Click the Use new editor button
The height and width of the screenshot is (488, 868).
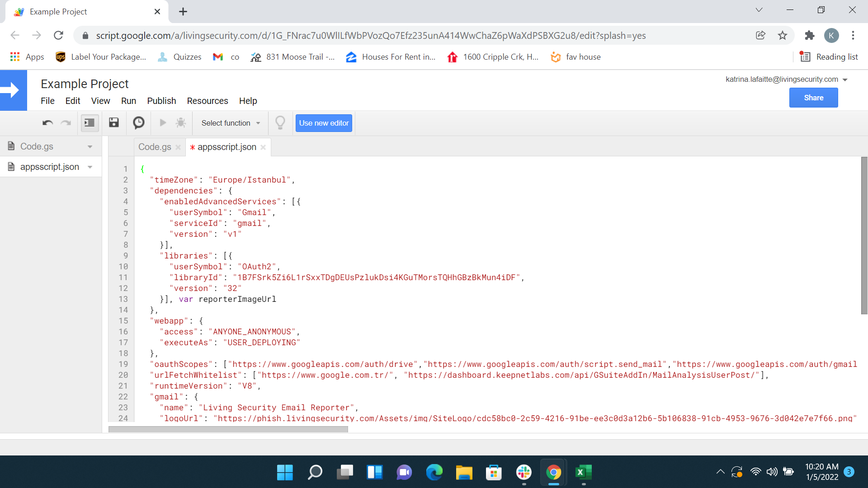pyautogui.click(x=324, y=123)
